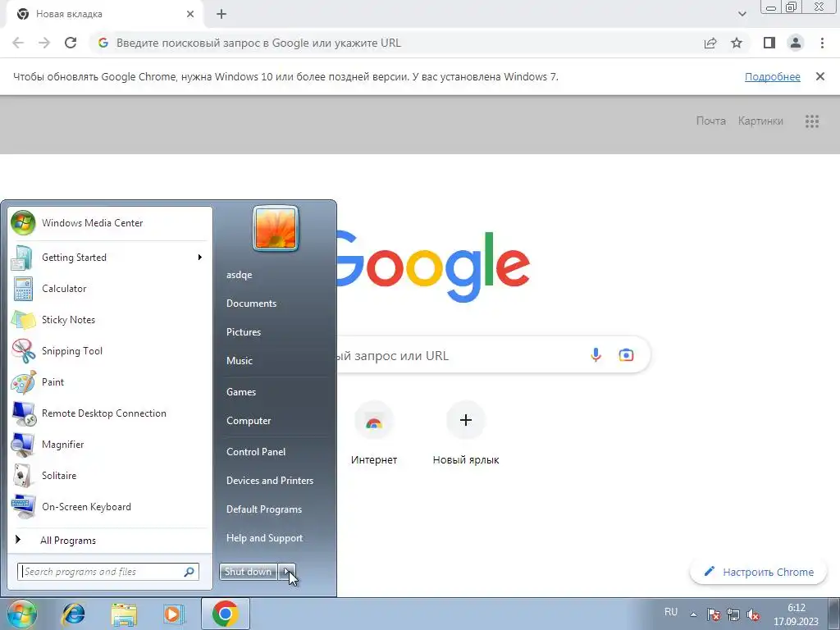Share this page icon in address bar
This screenshot has height=630, width=840.
(x=710, y=43)
